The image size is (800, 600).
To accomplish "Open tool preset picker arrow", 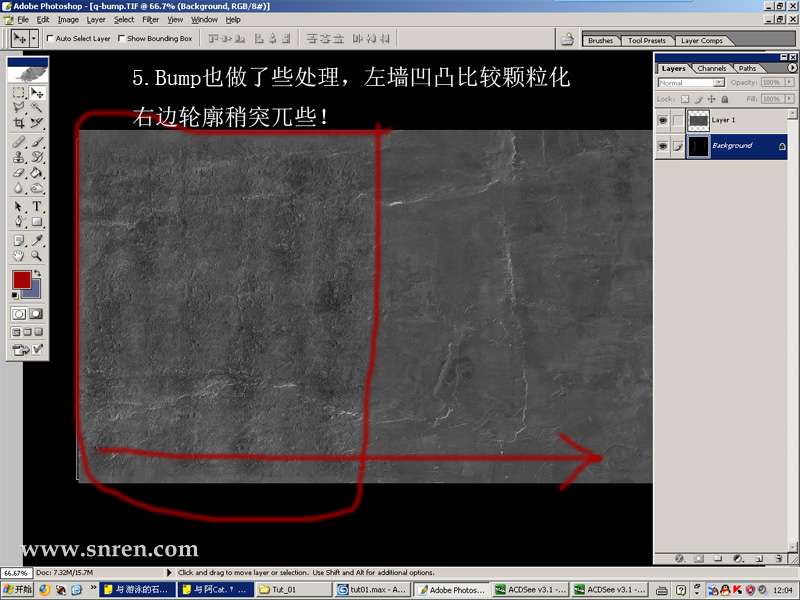I will click(x=34, y=39).
